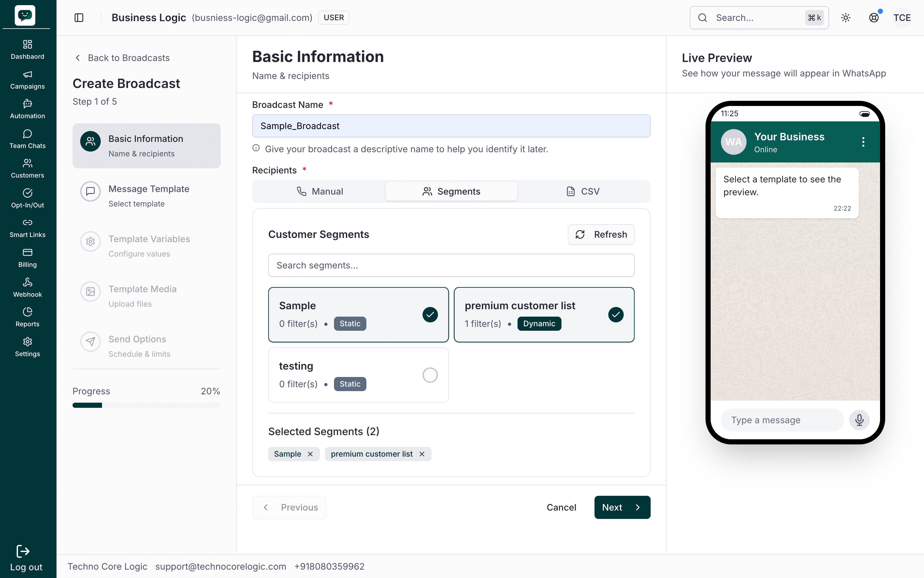The width and height of the screenshot is (924, 578).
Task: Click the Search segments field
Action: (x=451, y=265)
